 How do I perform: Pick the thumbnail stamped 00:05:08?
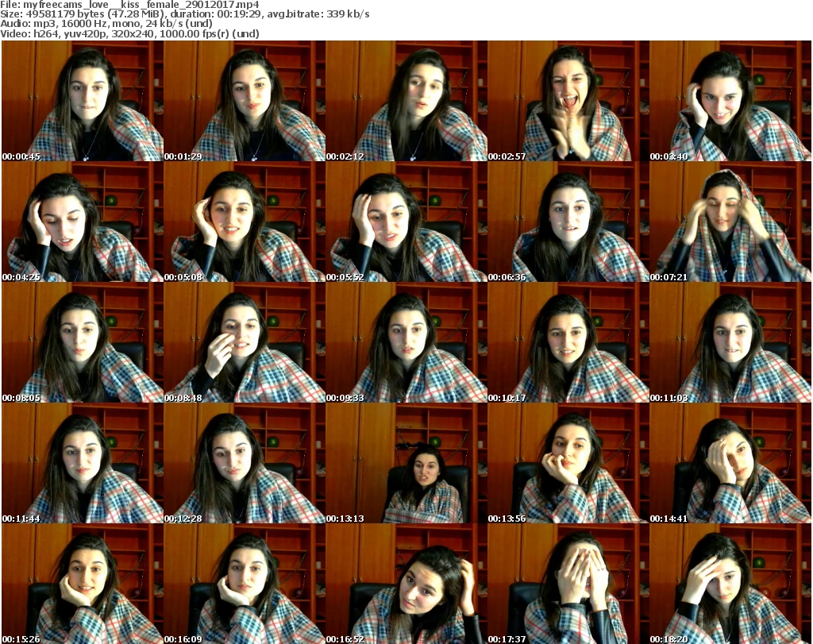click(x=245, y=222)
